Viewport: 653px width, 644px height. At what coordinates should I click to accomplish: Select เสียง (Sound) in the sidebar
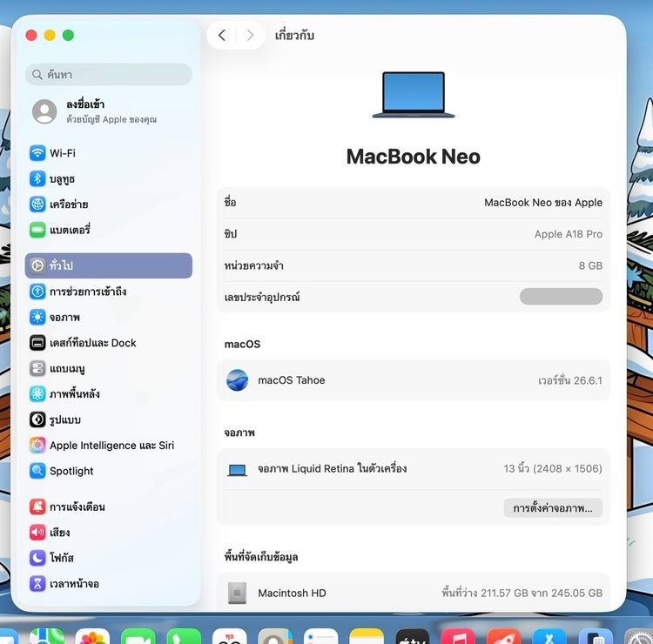108,533
